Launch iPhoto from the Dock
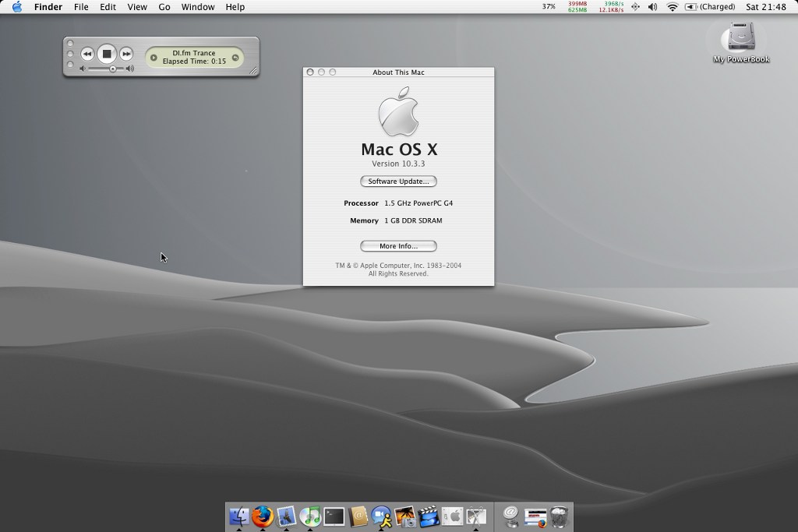Image resolution: width=798 pixels, height=532 pixels. [x=405, y=516]
